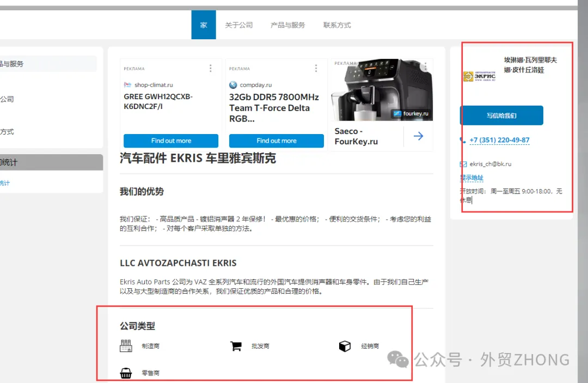Switch to the 关于公司 tab

239,25
